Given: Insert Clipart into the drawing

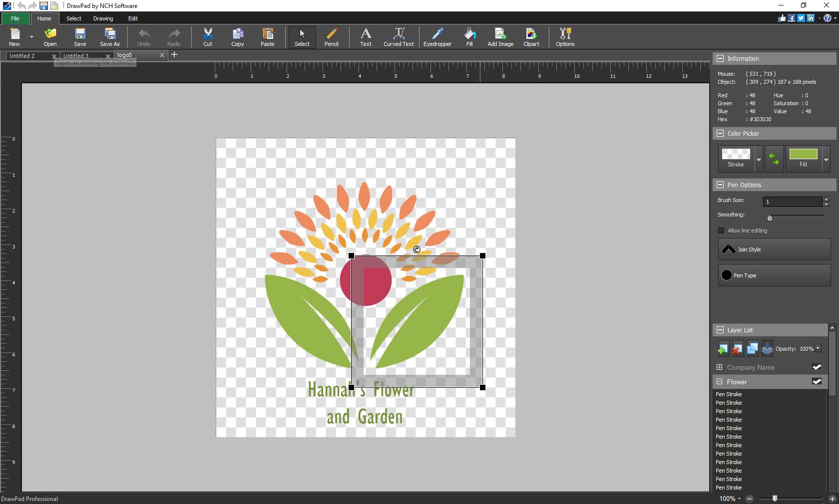Looking at the screenshot, I should click(x=531, y=37).
